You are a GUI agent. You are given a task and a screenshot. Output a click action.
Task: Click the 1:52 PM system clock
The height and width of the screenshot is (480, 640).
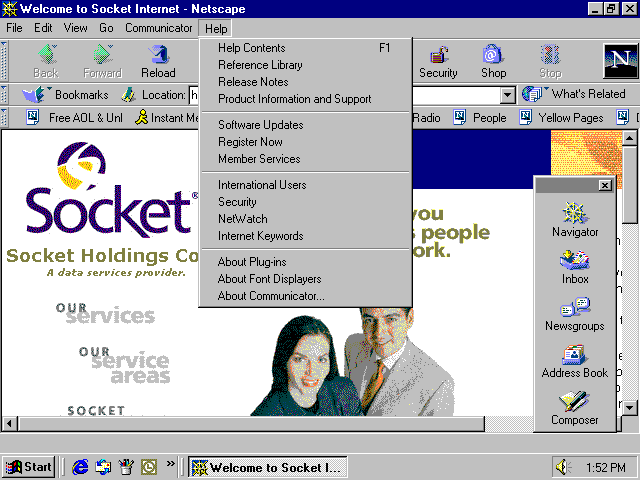click(x=606, y=467)
